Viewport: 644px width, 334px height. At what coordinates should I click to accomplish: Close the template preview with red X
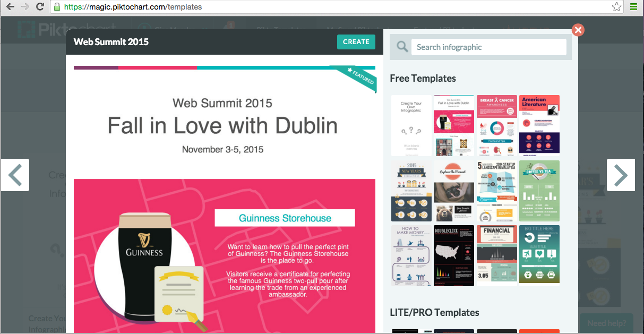[578, 30]
